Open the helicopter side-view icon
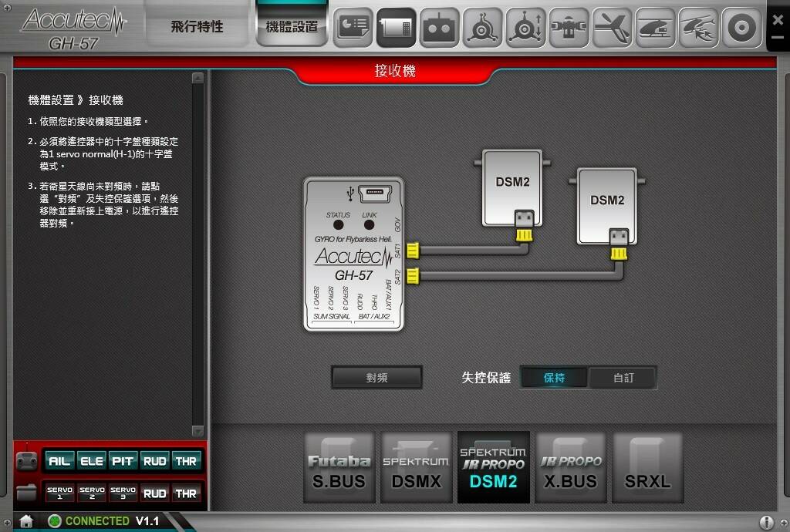790x532 pixels. [655, 28]
